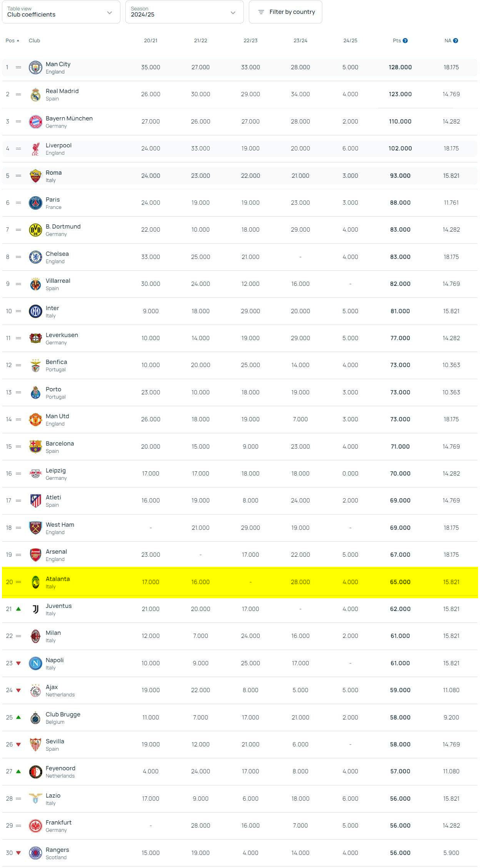The image size is (480, 868).
Task: Click the Pts help question-mark icon
Action: click(x=405, y=41)
